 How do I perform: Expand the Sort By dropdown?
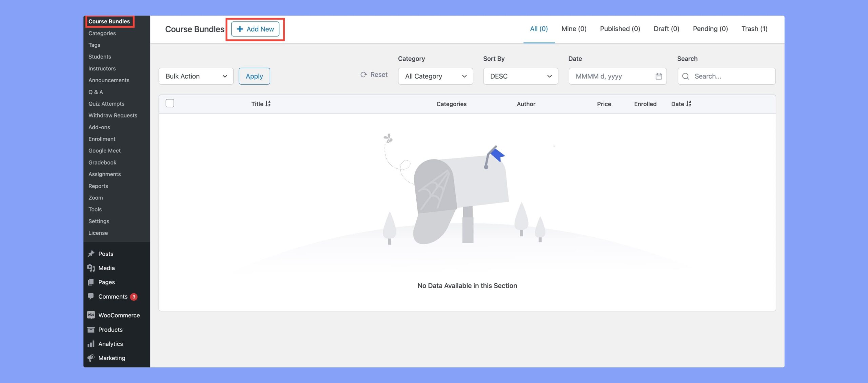tap(520, 76)
